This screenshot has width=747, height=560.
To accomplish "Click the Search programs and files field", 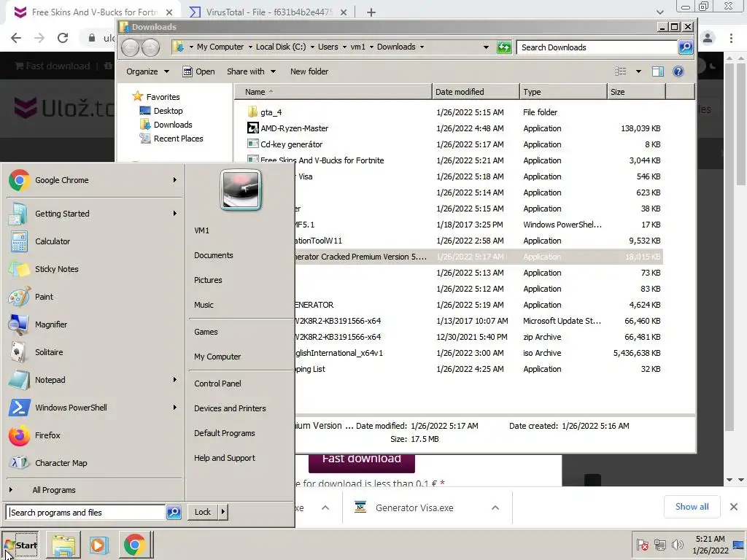I will [x=86, y=513].
